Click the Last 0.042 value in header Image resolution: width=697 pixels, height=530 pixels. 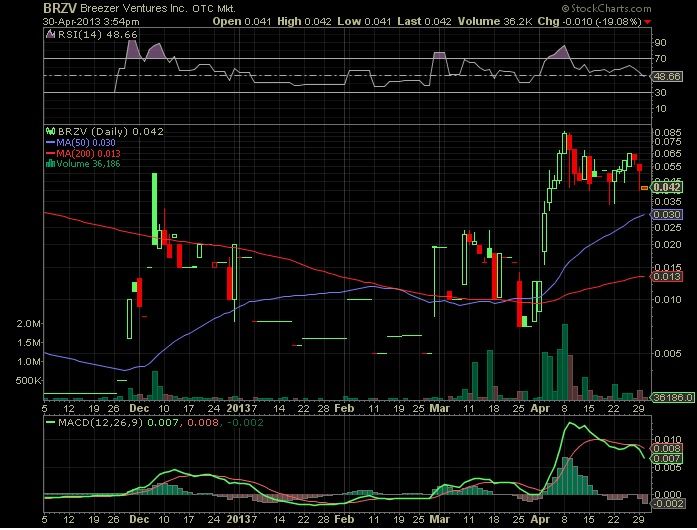424,21
